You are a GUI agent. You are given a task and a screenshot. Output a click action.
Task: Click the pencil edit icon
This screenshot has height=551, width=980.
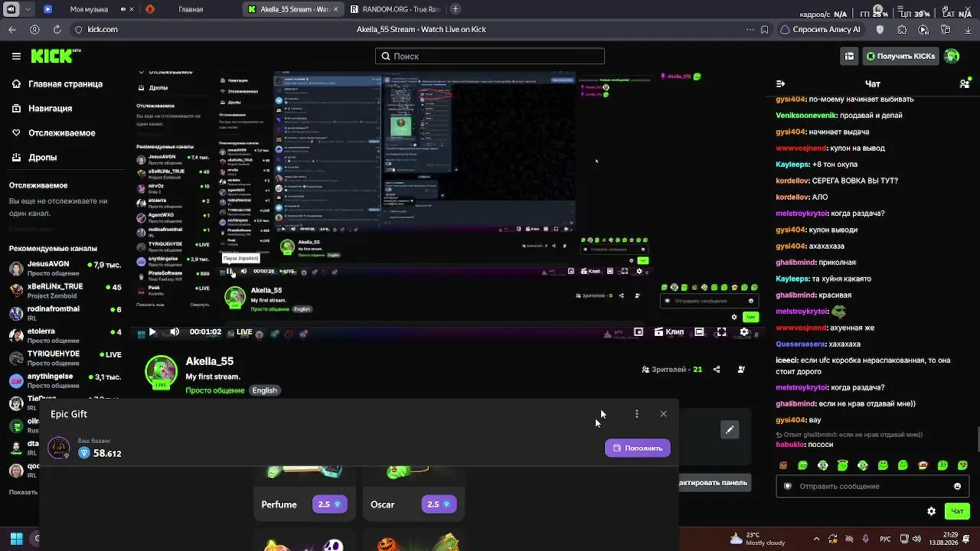pyautogui.click(x=730, y=430)
